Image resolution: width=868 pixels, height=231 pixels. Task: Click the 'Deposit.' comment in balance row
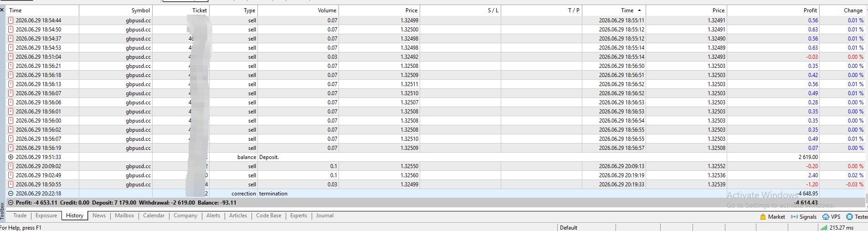269,157
